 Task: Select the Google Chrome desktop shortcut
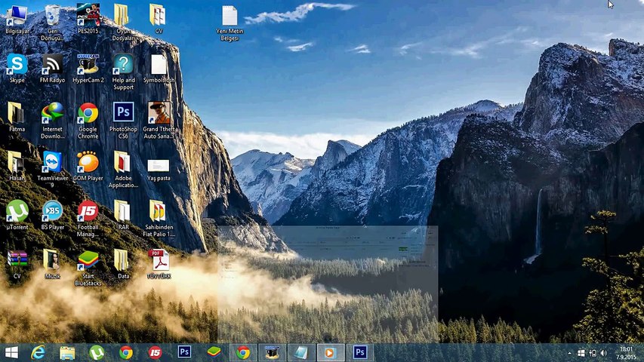point(88,120)
